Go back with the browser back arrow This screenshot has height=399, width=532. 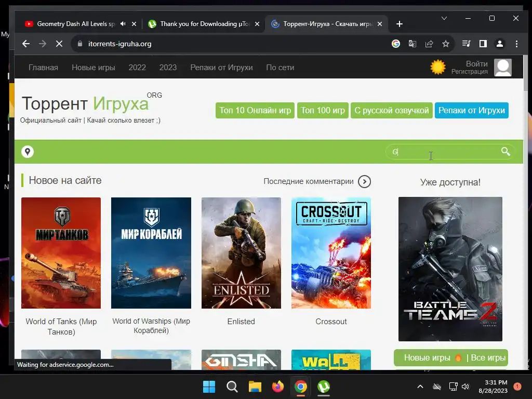pos(26,44)
